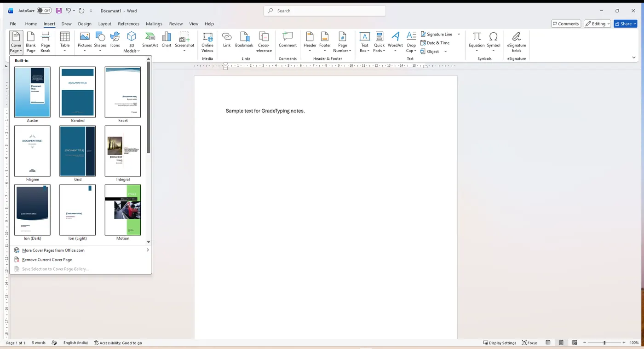644x349 pixels.
Task: Choose the Austin cover page thumbnail
Action: (32, 92)
